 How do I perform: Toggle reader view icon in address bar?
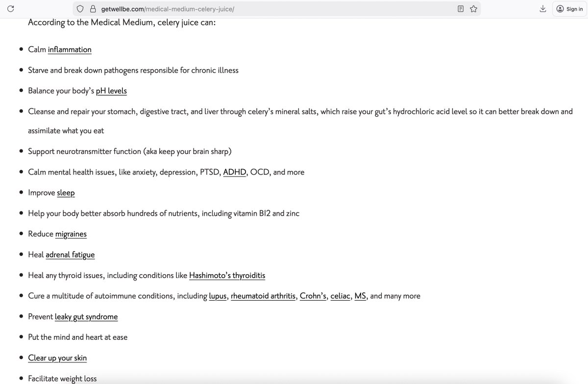tap(461, 9)
